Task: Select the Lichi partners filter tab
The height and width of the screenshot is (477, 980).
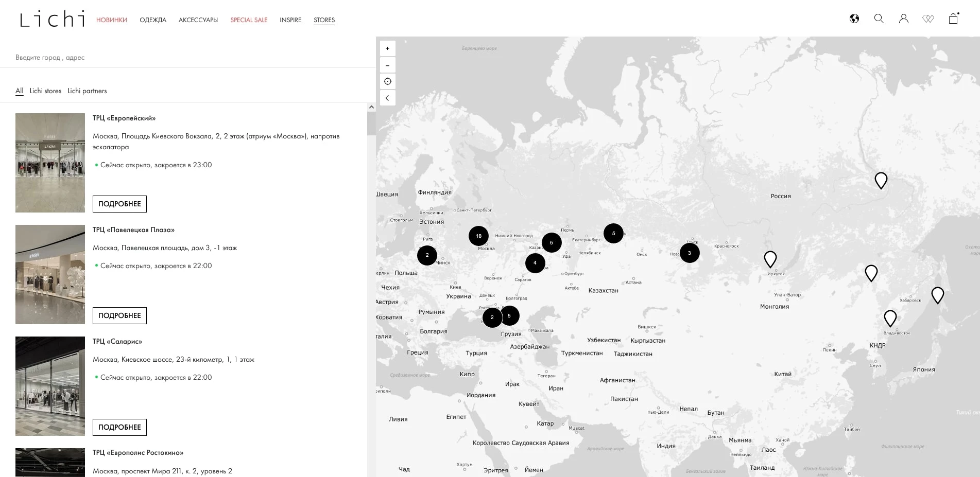Action: click(x=87, y=91)
